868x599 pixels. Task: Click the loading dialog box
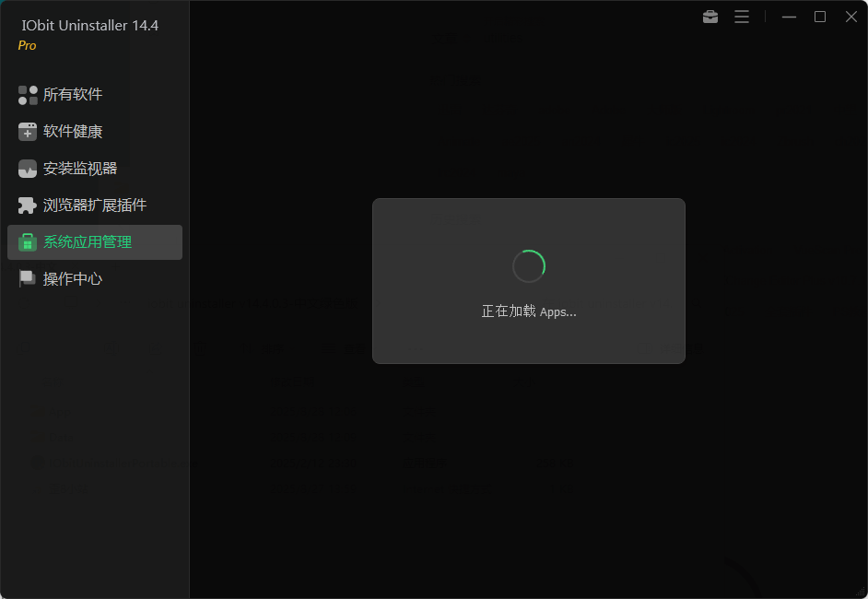[x=528, y=281]
